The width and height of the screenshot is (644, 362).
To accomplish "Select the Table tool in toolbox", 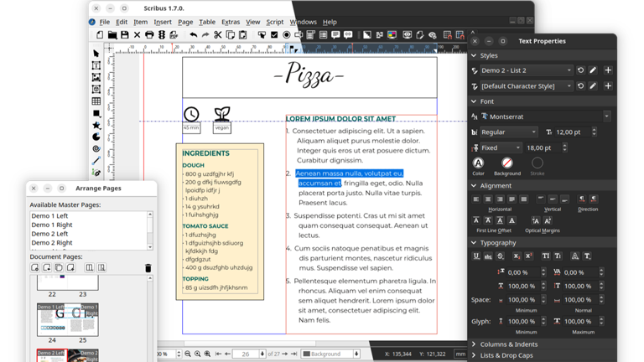I will pyautogui.click(x=96, y=101).
